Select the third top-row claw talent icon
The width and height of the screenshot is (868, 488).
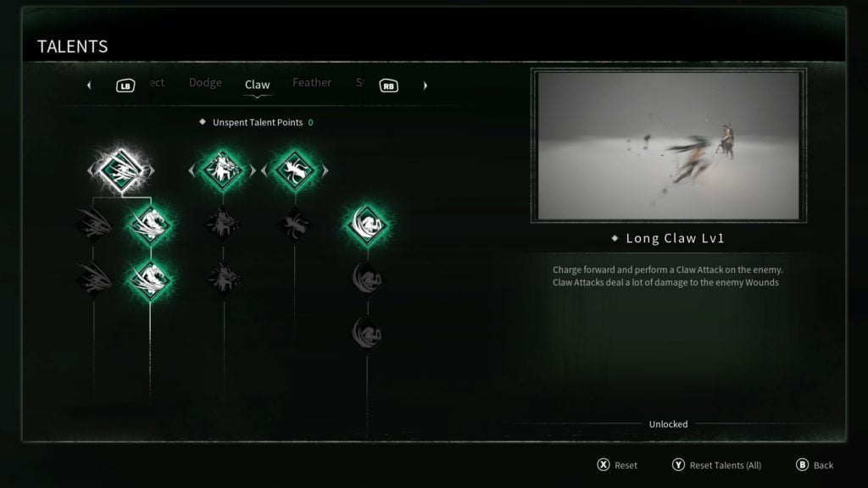(295, 169)
